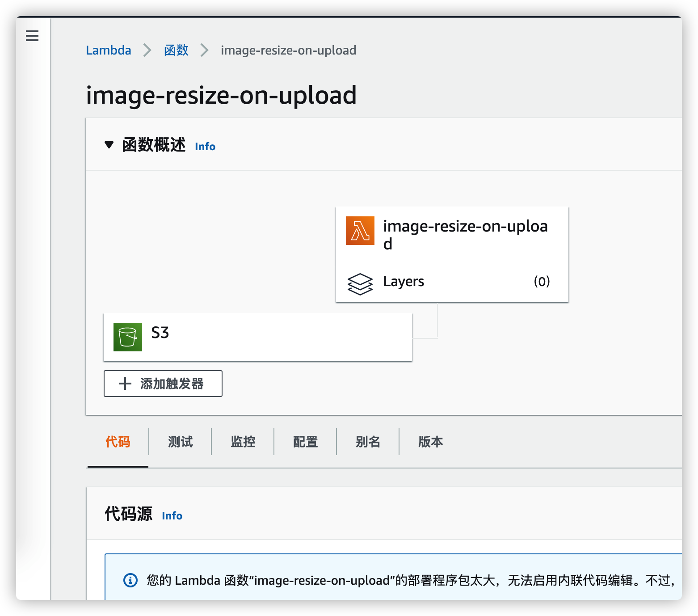The width and height of the screenshot is (698, 616).
Task: Go to Lambda breadcrumb link
Action: (109, 50)
